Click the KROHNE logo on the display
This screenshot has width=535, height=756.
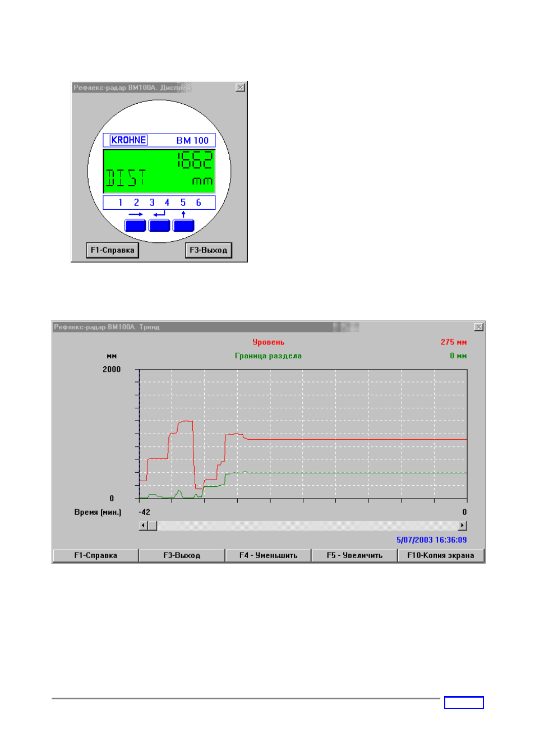tap(128, 140)
